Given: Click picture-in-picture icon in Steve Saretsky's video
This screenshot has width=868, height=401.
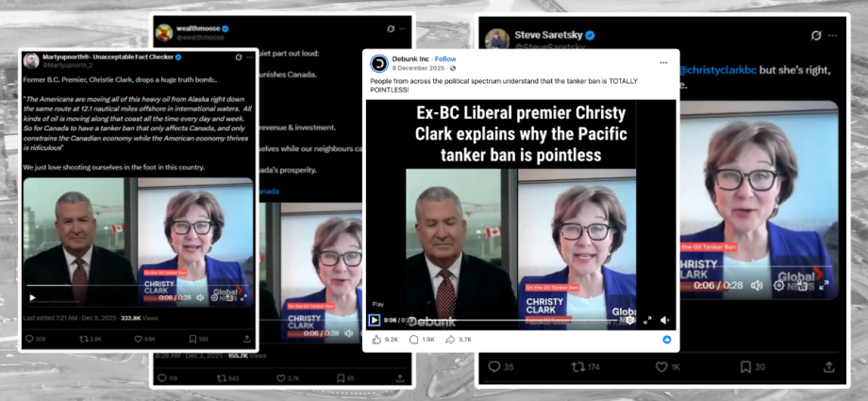Looking at the screenshot, I should coord(802,285).
